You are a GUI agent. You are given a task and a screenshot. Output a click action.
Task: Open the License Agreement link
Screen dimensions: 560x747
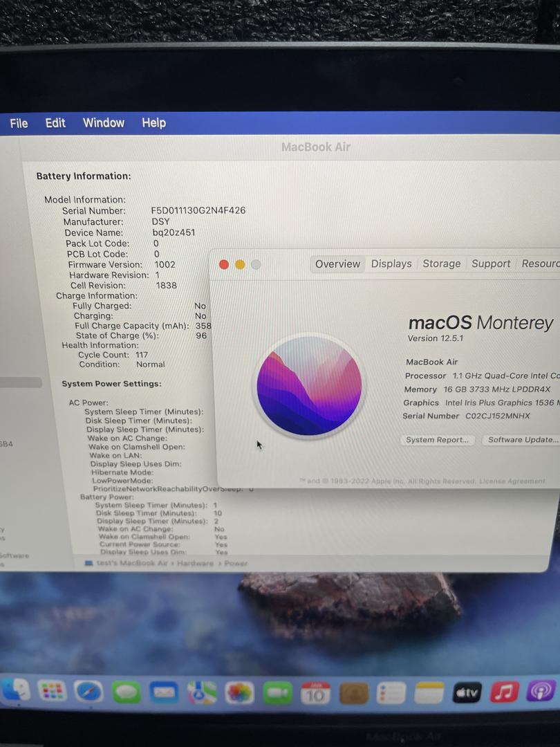point(512,481)
